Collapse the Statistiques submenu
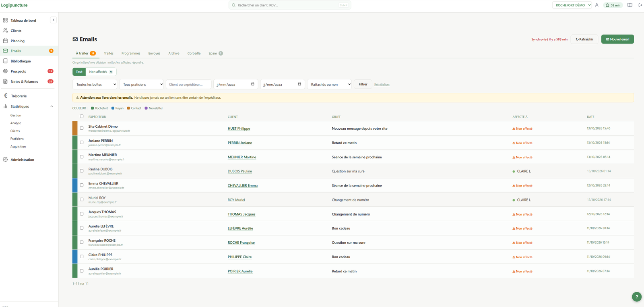The image size is (644, 307). point(52,106)
